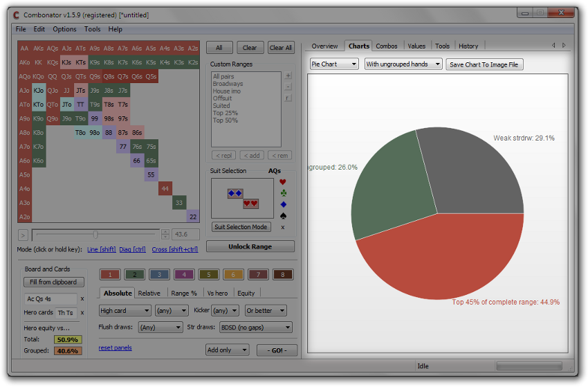
Task: Click the plus button beside Custom Ranges
Action: 288,76
